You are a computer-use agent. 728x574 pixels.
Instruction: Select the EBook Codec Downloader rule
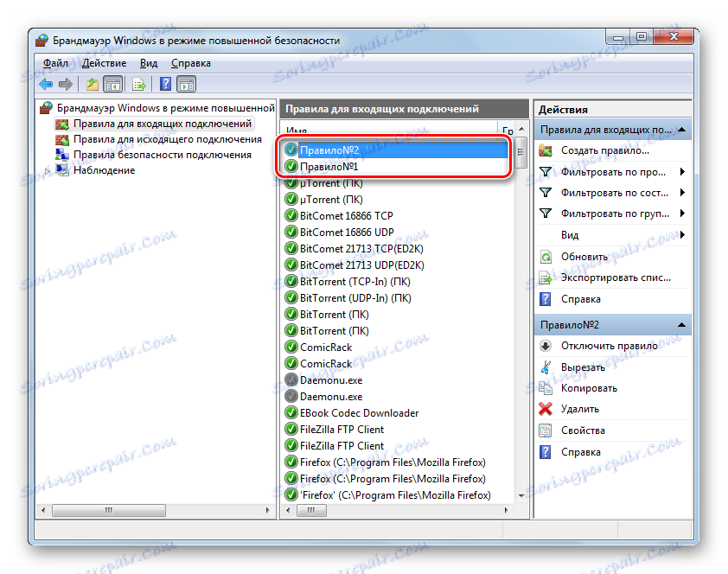(x=360, y=413)
